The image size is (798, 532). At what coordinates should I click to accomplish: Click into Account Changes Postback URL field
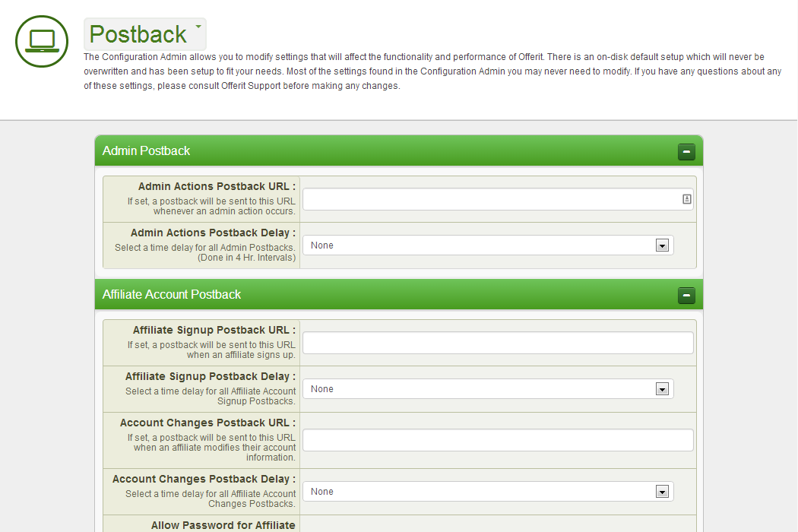(498, 440)
